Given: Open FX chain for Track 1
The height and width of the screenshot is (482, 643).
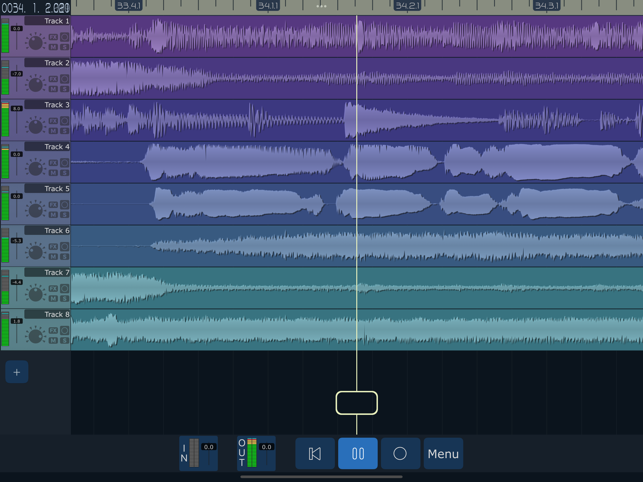Looking at the screenshot, I should click(53, 37).
